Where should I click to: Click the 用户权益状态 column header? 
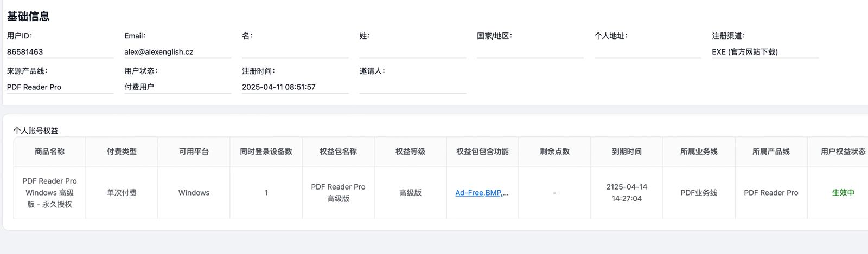(843, 152)
